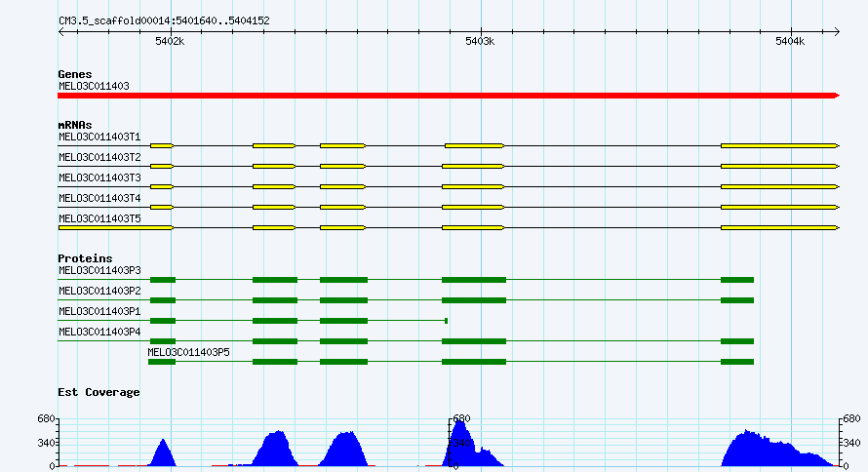Click the 680 value on the left coverage scale
868x472 pixels.
[x=46, y=419]
